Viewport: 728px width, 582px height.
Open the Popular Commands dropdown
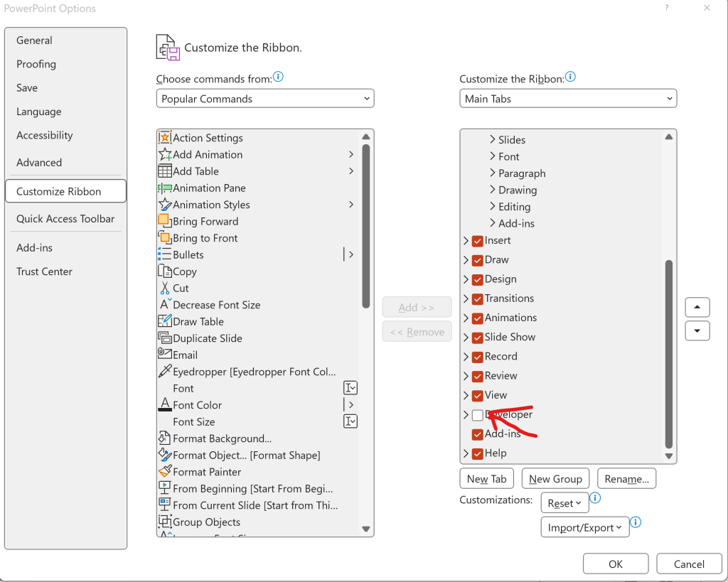[264, 98]
